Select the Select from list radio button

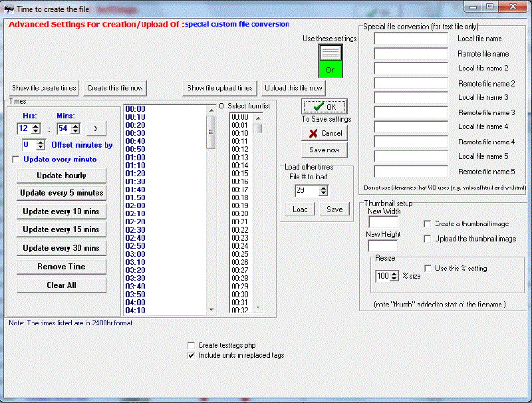tap(221, 106)
